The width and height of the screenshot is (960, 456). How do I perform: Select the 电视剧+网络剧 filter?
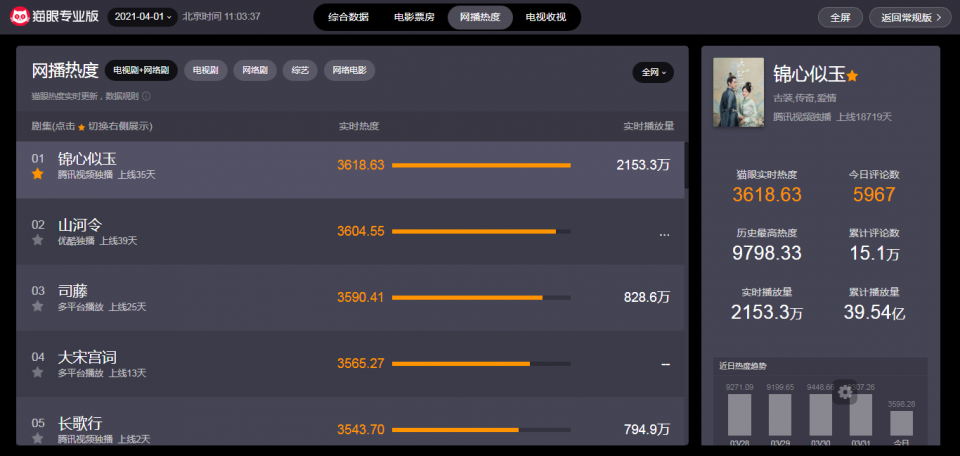pyautogui.click(x=141, y=70)
